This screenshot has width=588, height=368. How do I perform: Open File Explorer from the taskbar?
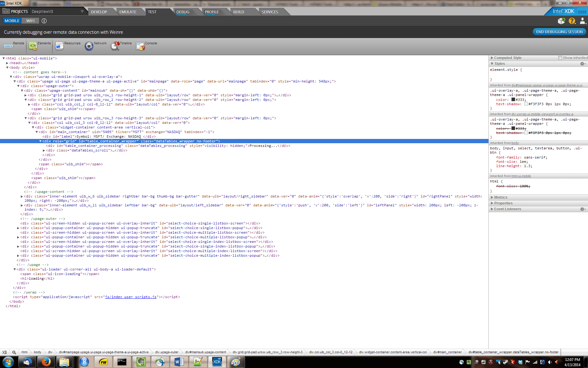(65, 362)
